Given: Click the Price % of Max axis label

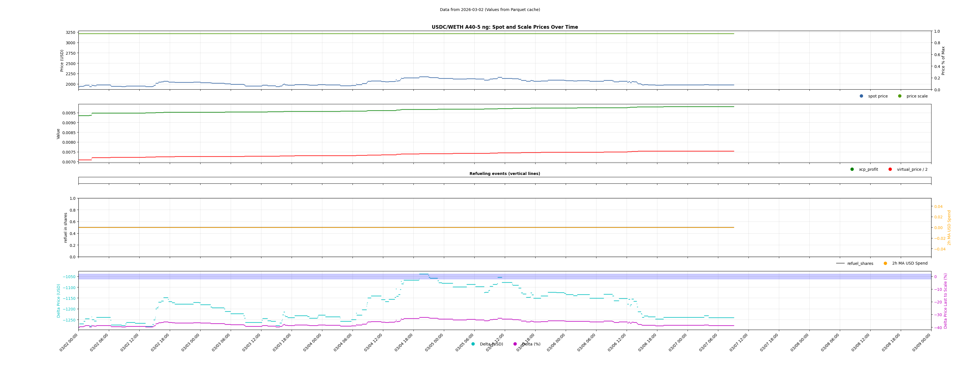Looking at the screenshot, I should [x=943, y=60].
